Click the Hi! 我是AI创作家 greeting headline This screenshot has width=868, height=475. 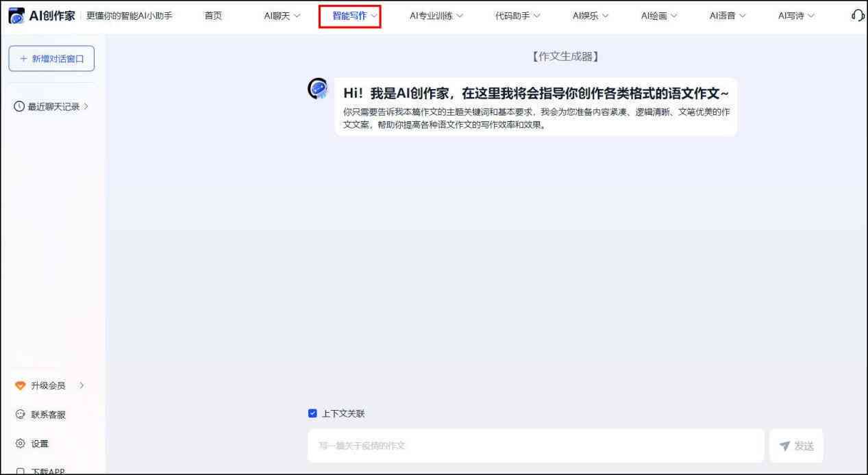coord(536,94)
